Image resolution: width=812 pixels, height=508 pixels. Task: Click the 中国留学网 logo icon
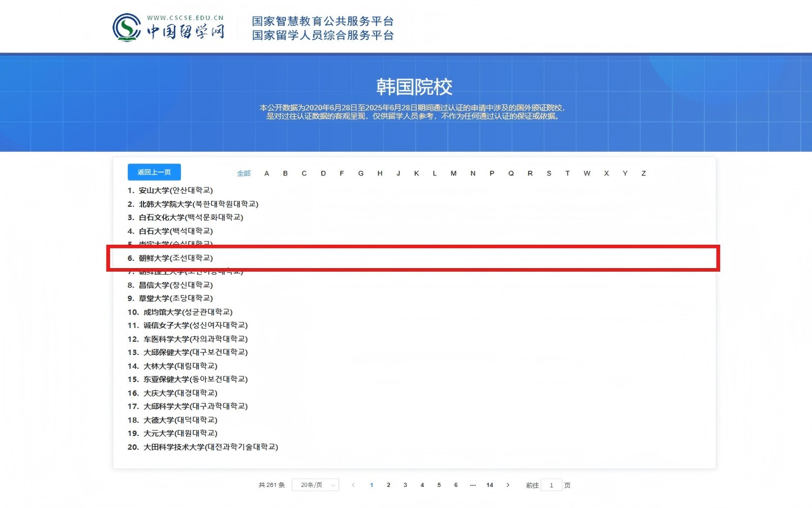point(127,28)
